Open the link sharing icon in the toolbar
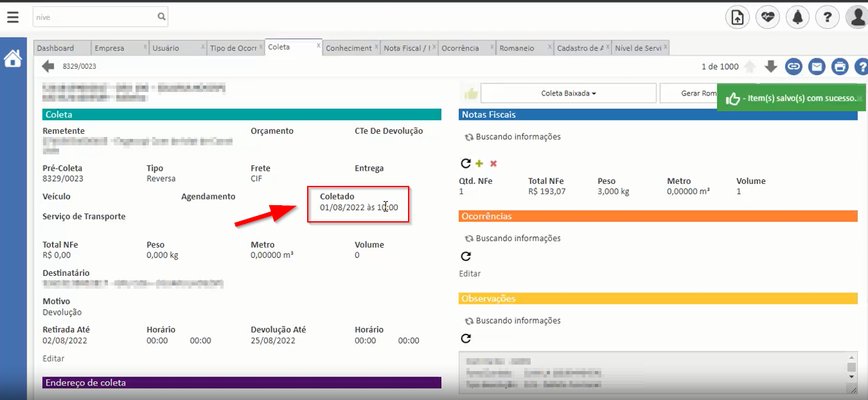Image resolution: width=868 pixels, height=400 pixels. [x=793, y=66]
